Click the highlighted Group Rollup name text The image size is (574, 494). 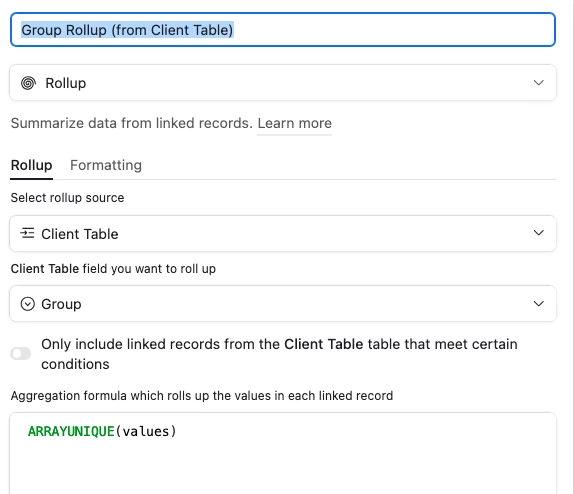coord(127,30)
